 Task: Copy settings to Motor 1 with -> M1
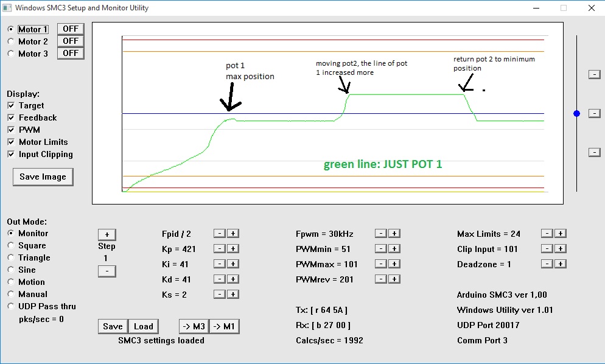224,326
